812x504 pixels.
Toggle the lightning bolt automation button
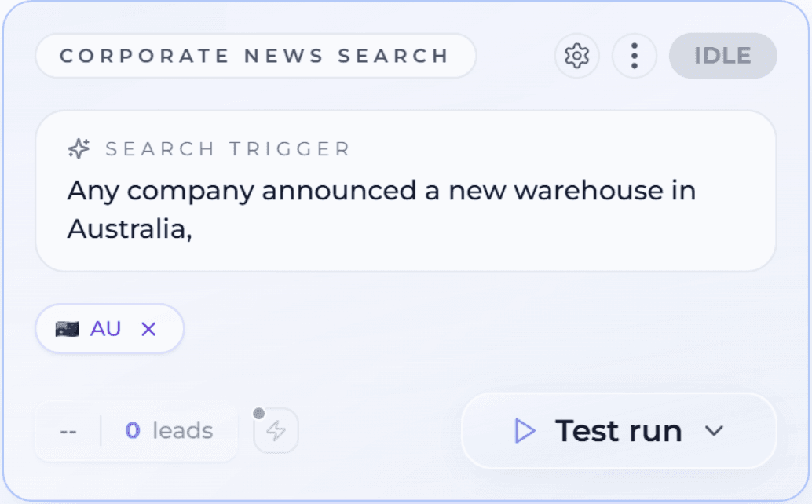tap(276, 431)
